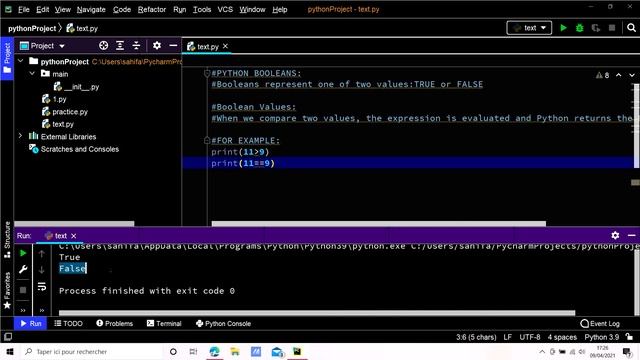
Task: Open the Python Console tool window
Action: pos(224,324)
